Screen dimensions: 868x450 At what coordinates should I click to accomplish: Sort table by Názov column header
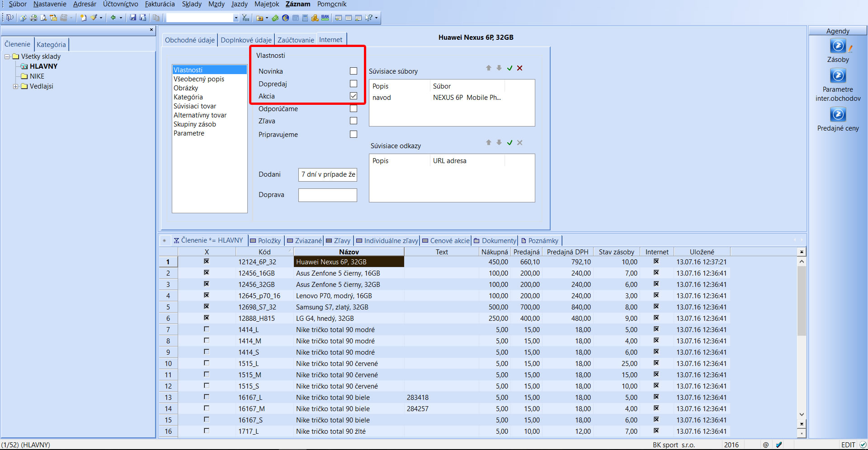(x=349, y=252)
